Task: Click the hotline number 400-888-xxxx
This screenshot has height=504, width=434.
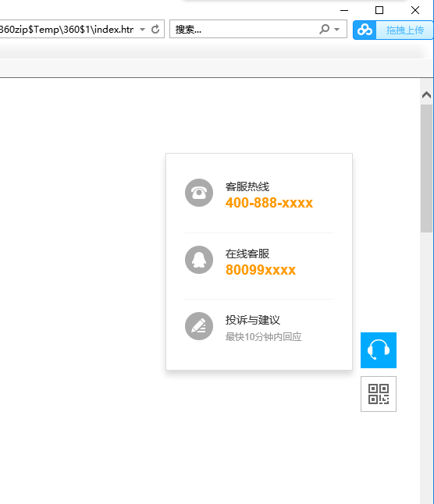Action: pyautogui.click(x=269, y=203)
